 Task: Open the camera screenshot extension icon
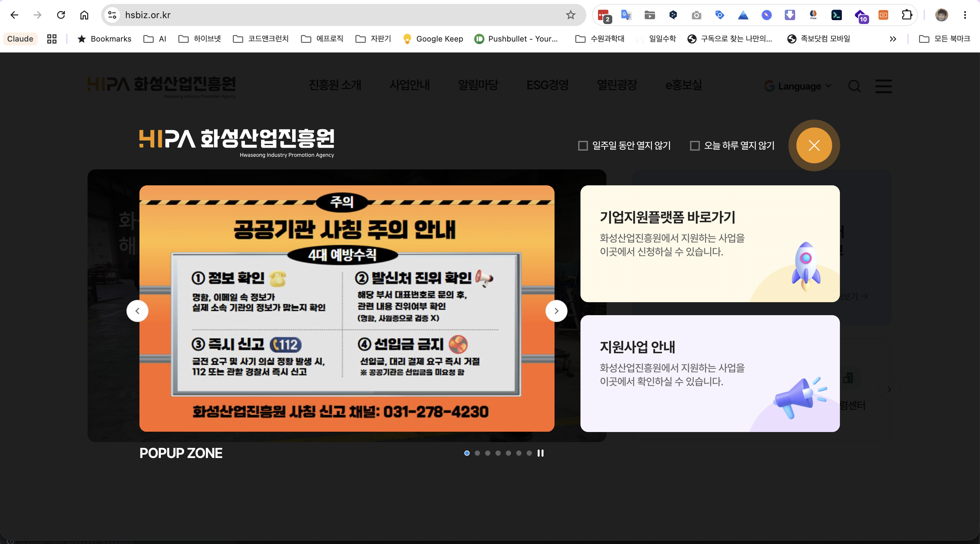click(696, 15)
